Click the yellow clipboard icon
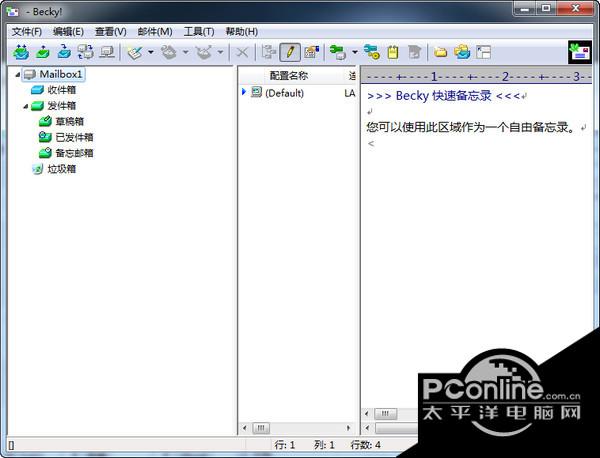 [x=393, y=52]
